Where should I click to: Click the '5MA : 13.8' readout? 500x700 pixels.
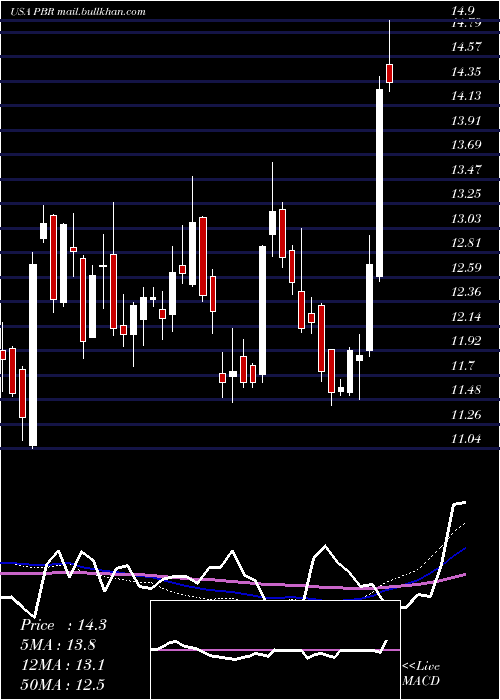point(59,645)
